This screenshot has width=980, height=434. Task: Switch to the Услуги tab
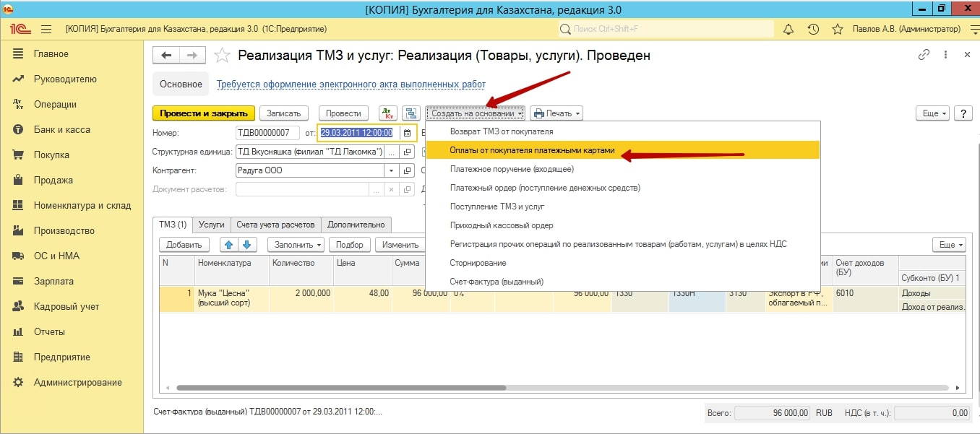211,225
